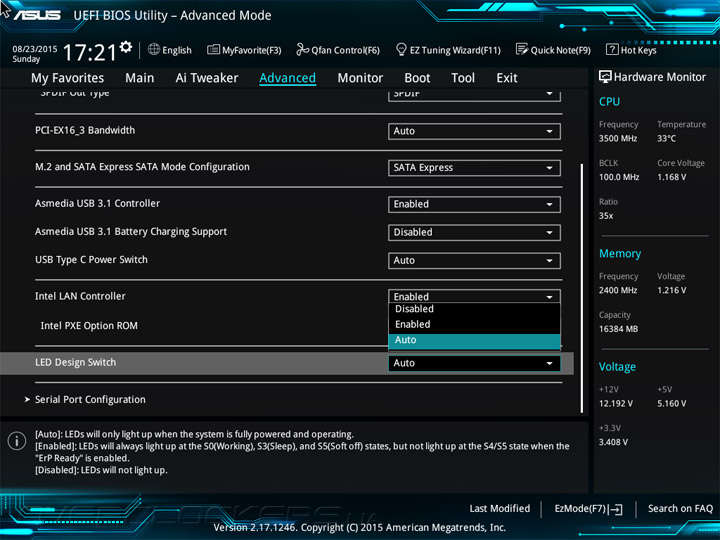Click the EzMode exit arrow icon
Viewport: 720px width, 540px height.
point(615,509)
